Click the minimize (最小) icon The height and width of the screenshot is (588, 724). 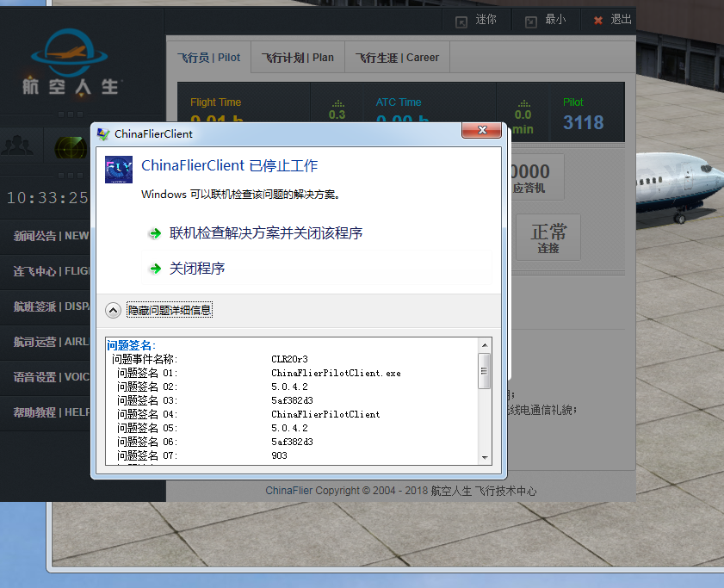[531, 22]
